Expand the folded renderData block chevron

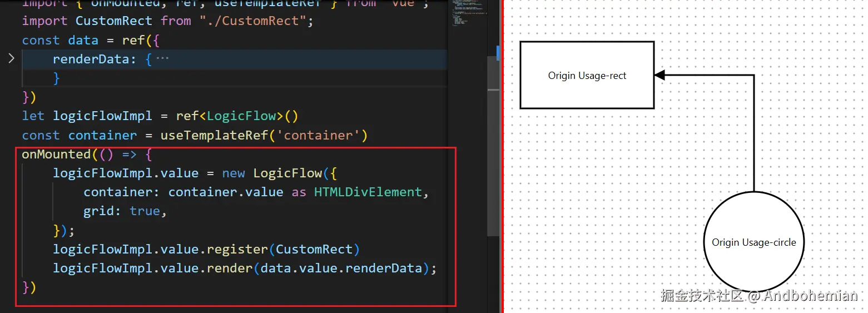coord(11,58)
